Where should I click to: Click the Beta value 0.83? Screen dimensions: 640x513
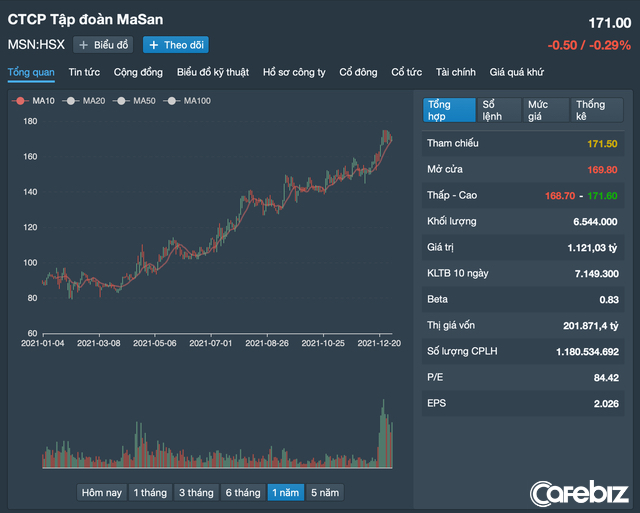[609, 300]
